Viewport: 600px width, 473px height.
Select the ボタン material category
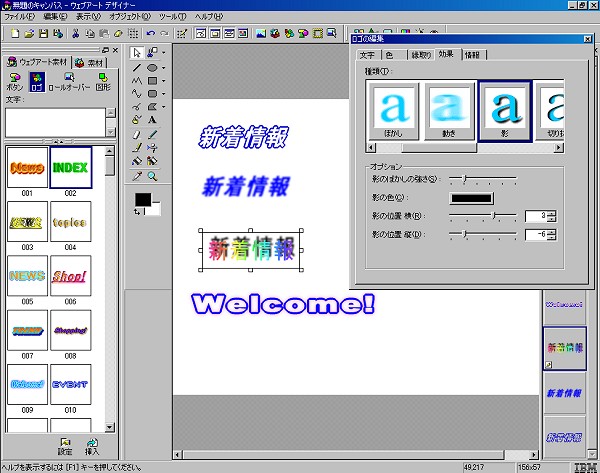(15, 82)
